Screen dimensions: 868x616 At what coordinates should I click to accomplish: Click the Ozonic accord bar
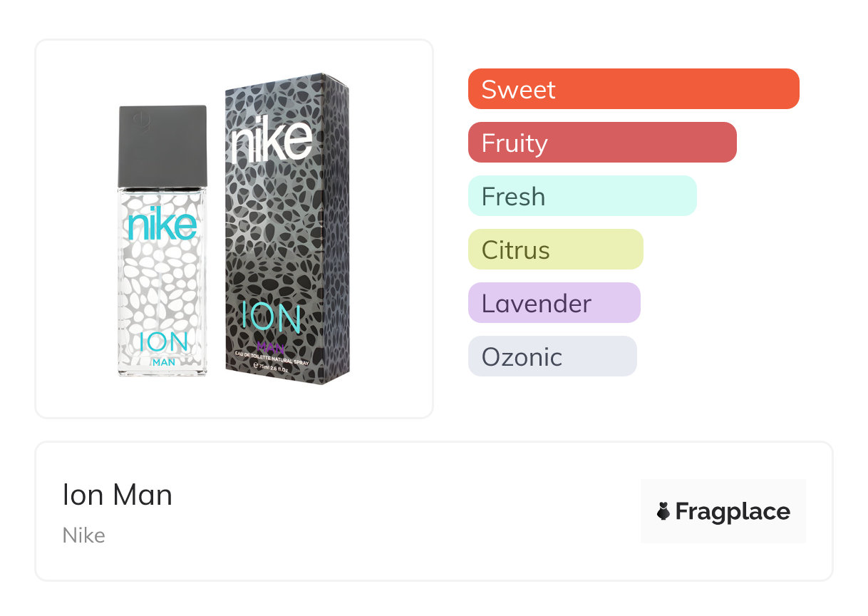(x=552, y=356)
